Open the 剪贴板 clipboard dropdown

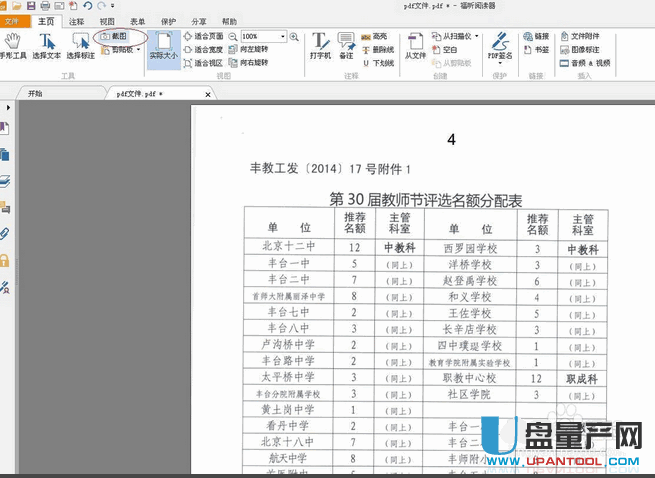click(x=125, y=49)
